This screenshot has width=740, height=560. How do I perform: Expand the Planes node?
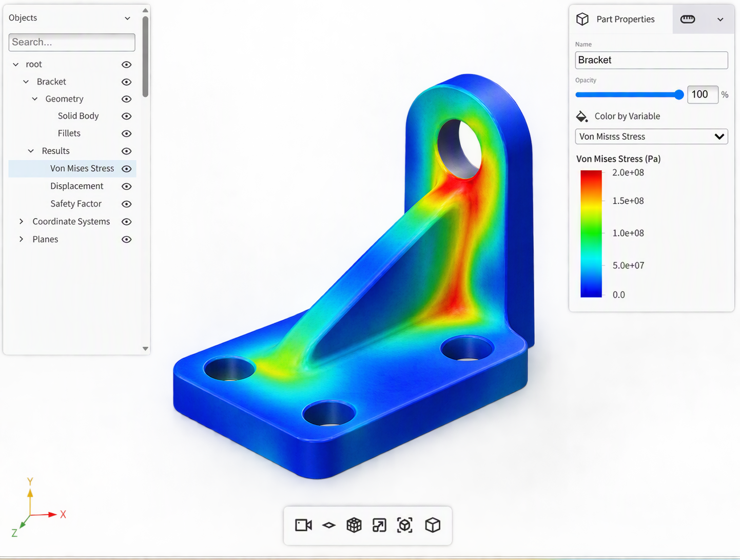tap(21, 239)
